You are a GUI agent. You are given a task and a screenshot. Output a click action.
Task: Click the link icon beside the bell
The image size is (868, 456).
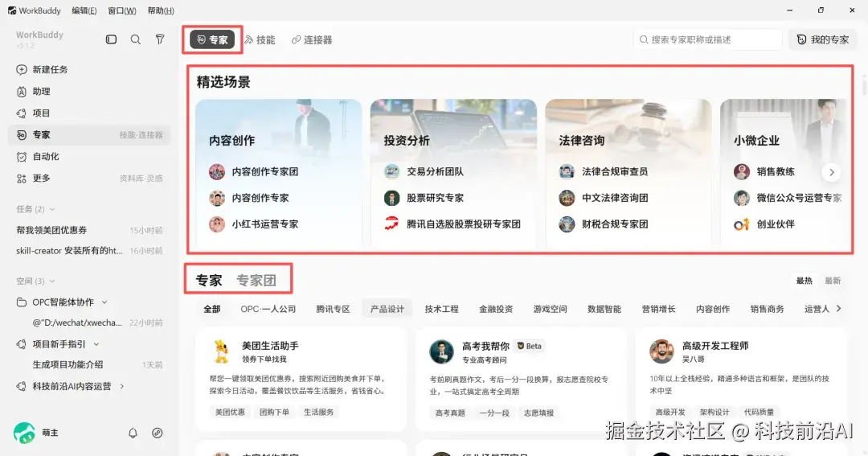[158, 433]
